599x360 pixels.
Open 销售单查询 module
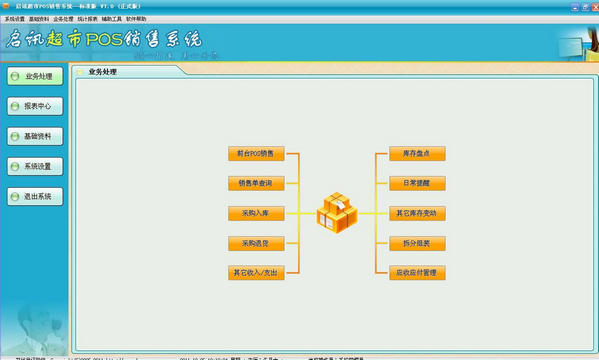click(x=256, y=183)
